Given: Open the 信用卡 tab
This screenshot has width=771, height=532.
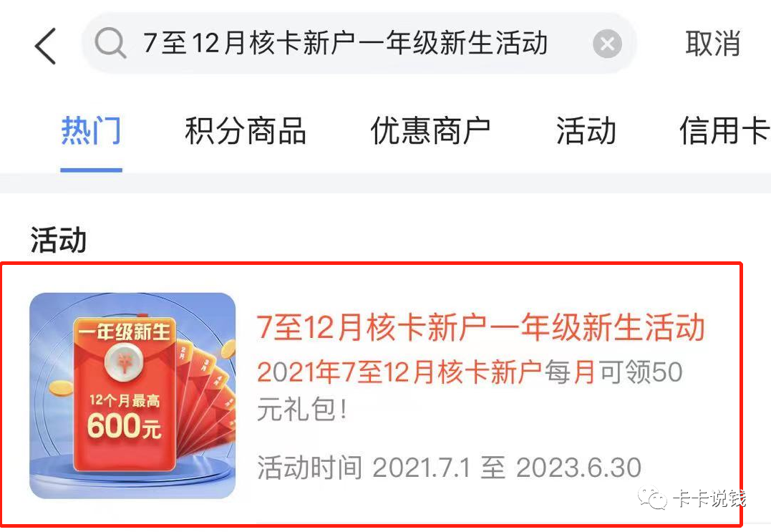Looking at the screenshot, I should coord(725,131).
